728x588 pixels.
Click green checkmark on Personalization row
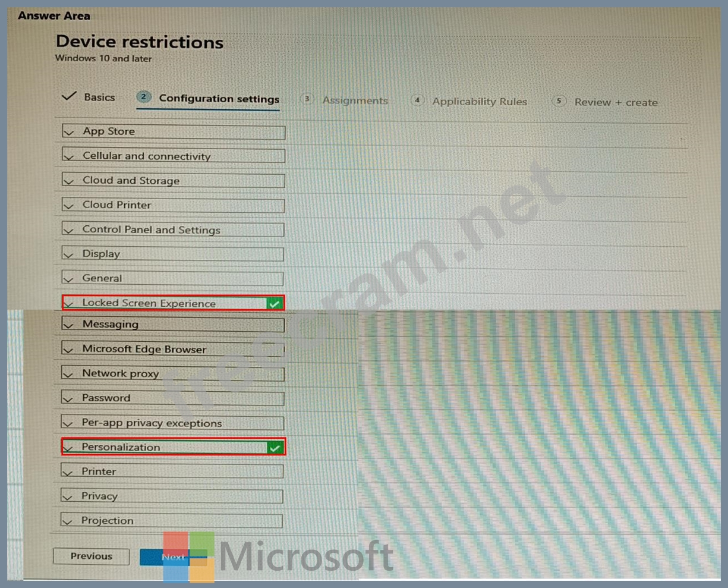tap(275, 448)
